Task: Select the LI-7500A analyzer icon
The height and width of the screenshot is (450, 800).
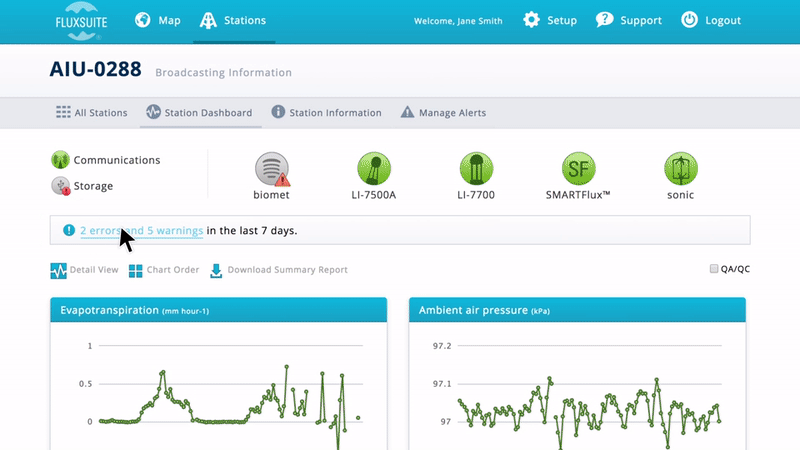Action: point(373,168)
